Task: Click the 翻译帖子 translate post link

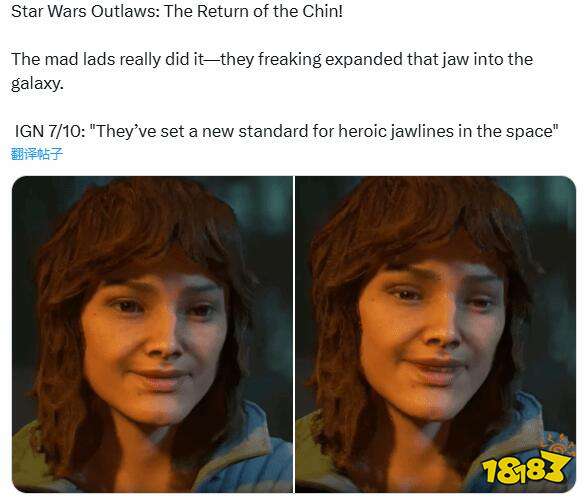Action: click(x=36, y=154)
